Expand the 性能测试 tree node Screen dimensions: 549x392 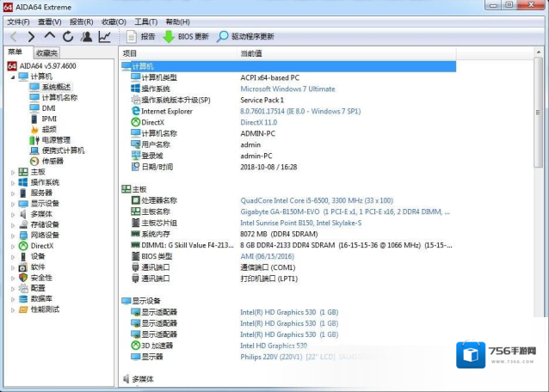tap(13, 309)
